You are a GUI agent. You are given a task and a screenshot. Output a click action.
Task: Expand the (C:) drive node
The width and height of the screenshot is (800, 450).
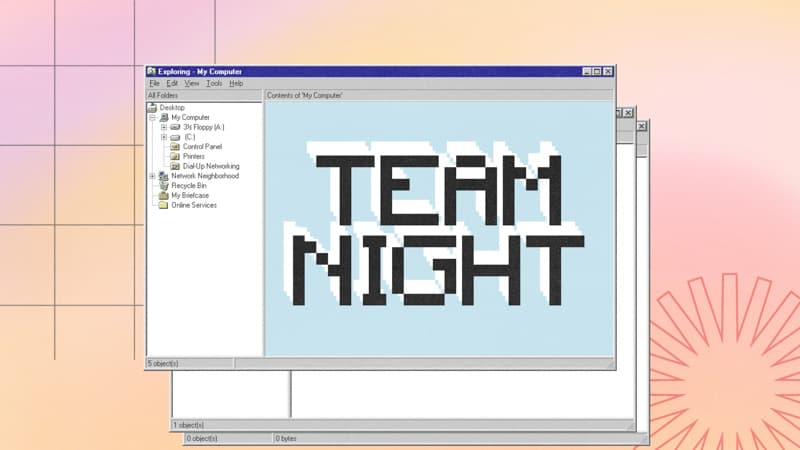click(x=164, y=137)
